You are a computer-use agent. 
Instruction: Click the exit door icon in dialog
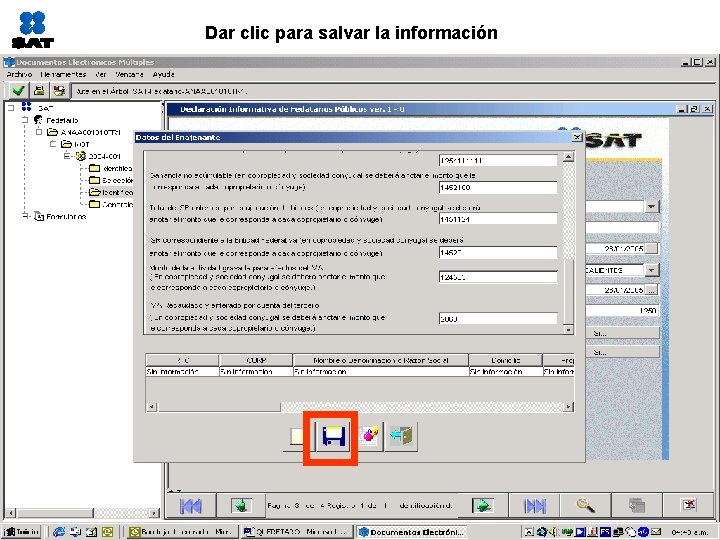click(x=401, y=436)
